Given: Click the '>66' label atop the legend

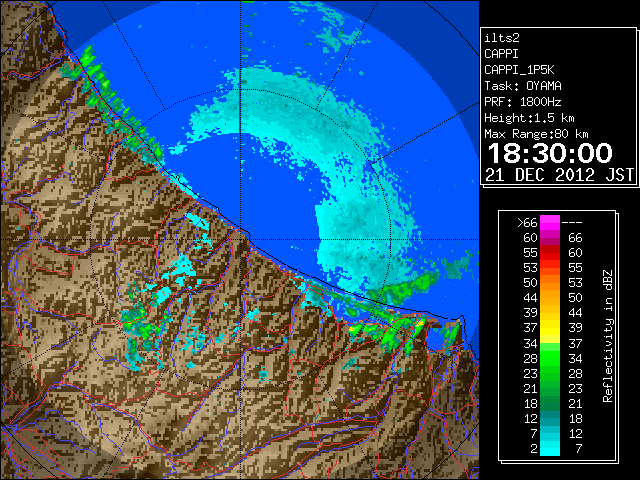Looking at the screenshot, I should (x=527, y=223).
